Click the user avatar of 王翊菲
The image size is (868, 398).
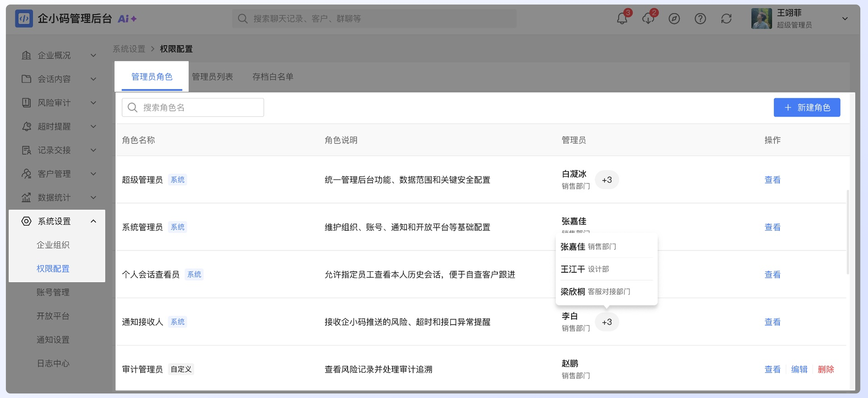tap(761, 19)
